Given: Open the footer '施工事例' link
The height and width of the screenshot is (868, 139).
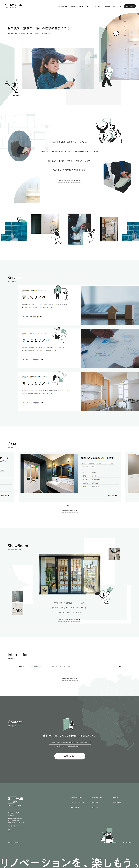Looking at the screenshot, I should tap(115, 798).
